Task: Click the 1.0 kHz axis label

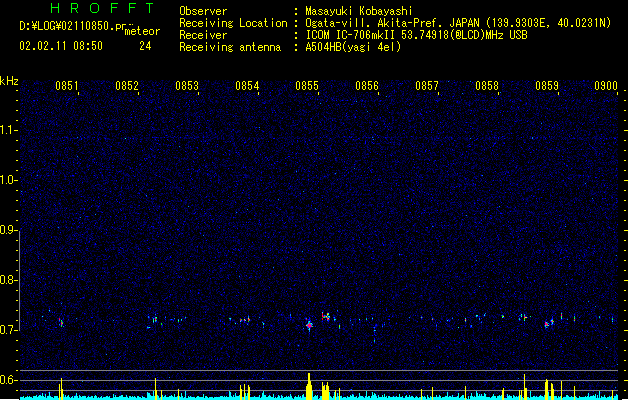Action: [x=8, y=180]
